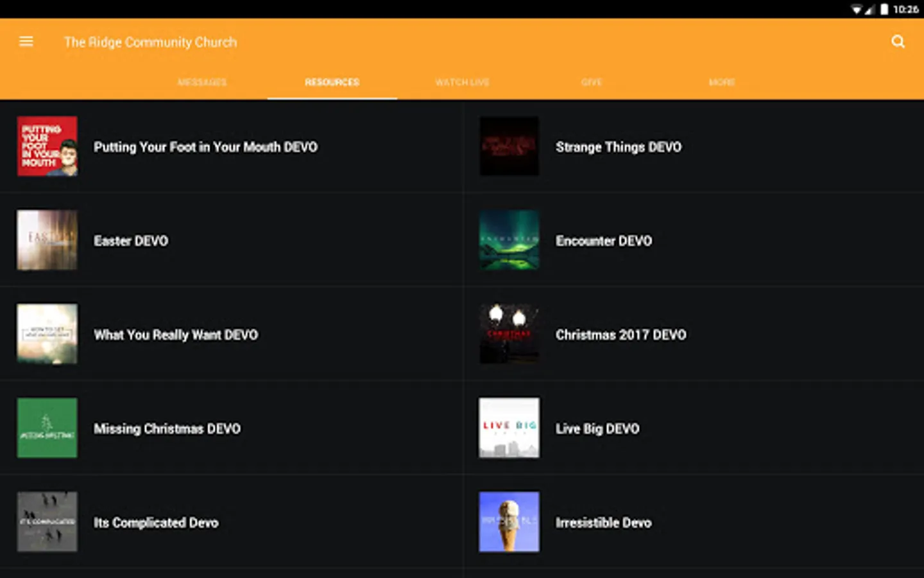Tap the cellular signal indicator
924x578 pixels.
pyautogui.click(x=870, y=9)
